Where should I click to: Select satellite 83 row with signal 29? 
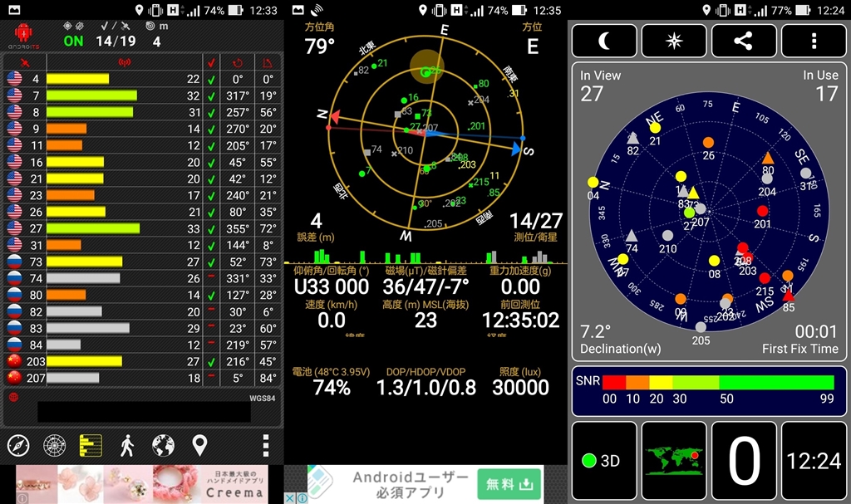tap(143, 328)
